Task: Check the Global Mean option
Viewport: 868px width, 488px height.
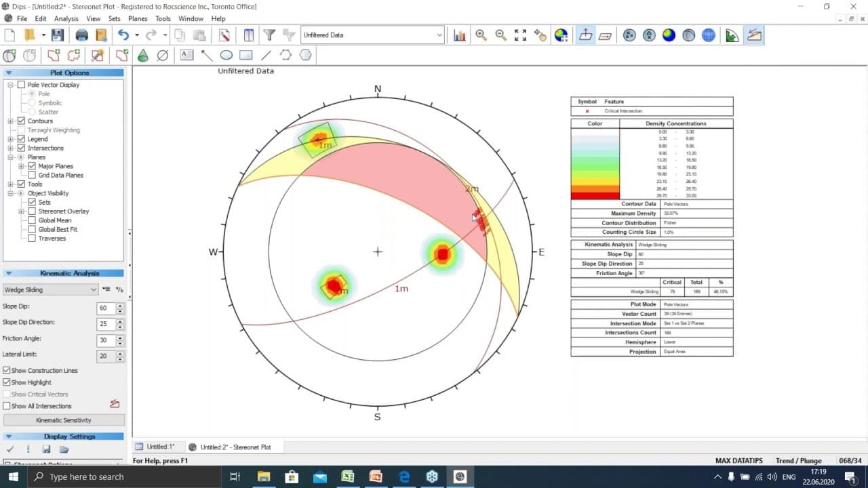Action: click(32, 220)
